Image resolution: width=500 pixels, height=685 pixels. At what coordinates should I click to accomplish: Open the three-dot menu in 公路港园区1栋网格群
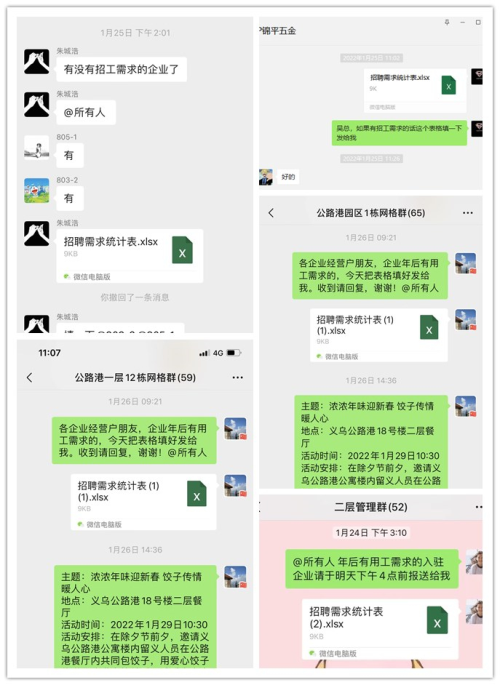[x=468, y=213]
